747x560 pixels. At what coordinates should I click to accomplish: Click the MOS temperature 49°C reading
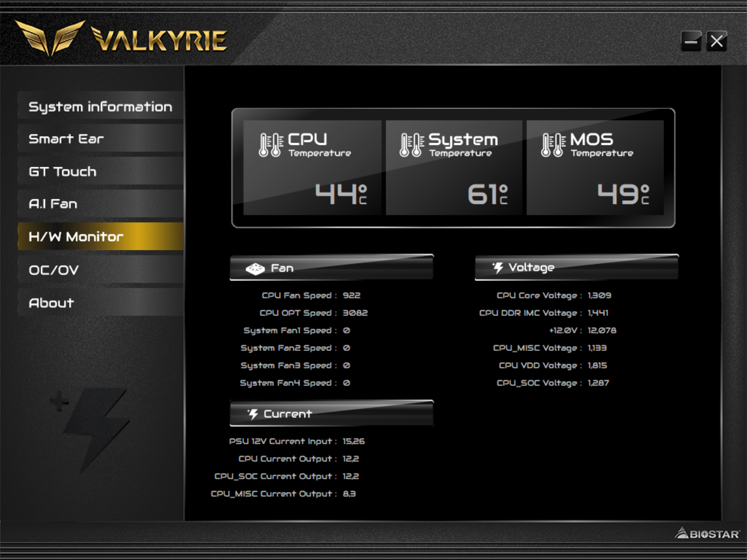point(623,194)
